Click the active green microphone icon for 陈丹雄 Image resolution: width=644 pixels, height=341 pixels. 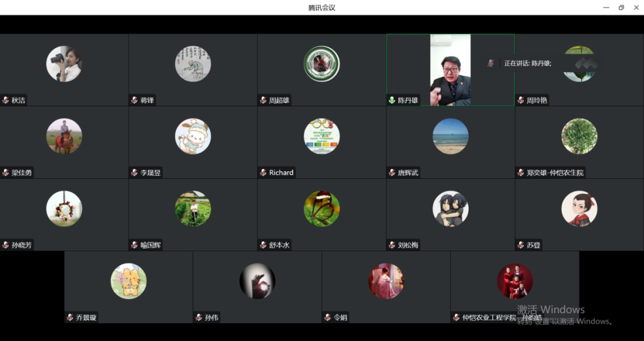[x=392, y=100]
